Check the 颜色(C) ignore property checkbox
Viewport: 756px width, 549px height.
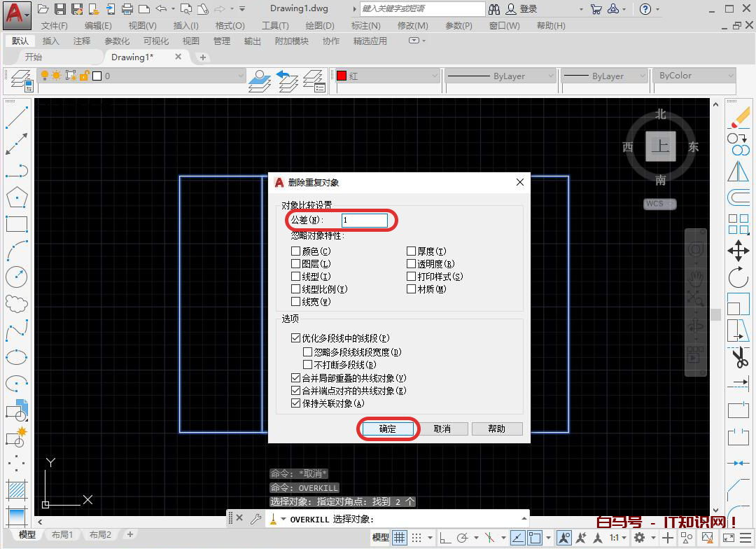(296, 251)
